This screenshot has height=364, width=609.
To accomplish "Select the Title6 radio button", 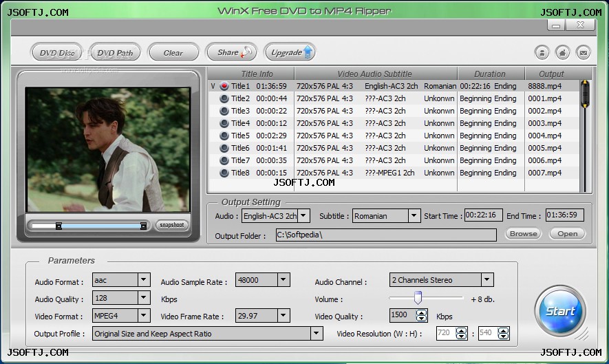I will 224,148.
